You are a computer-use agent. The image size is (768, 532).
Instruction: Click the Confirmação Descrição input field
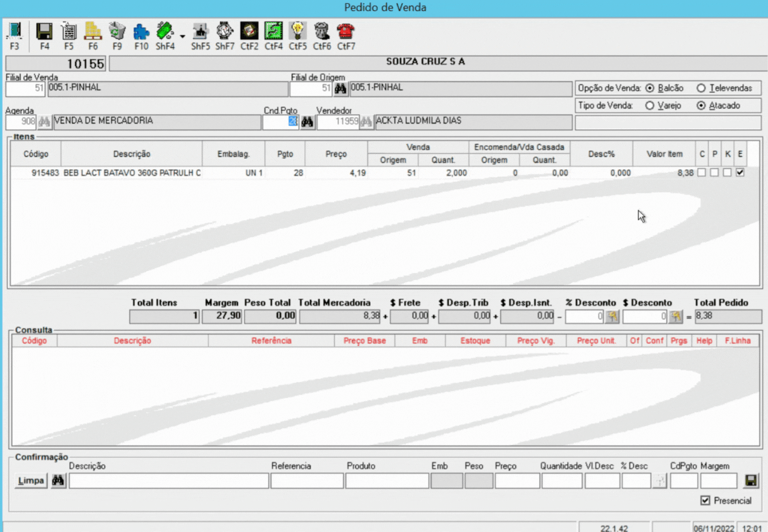point(169,480)
